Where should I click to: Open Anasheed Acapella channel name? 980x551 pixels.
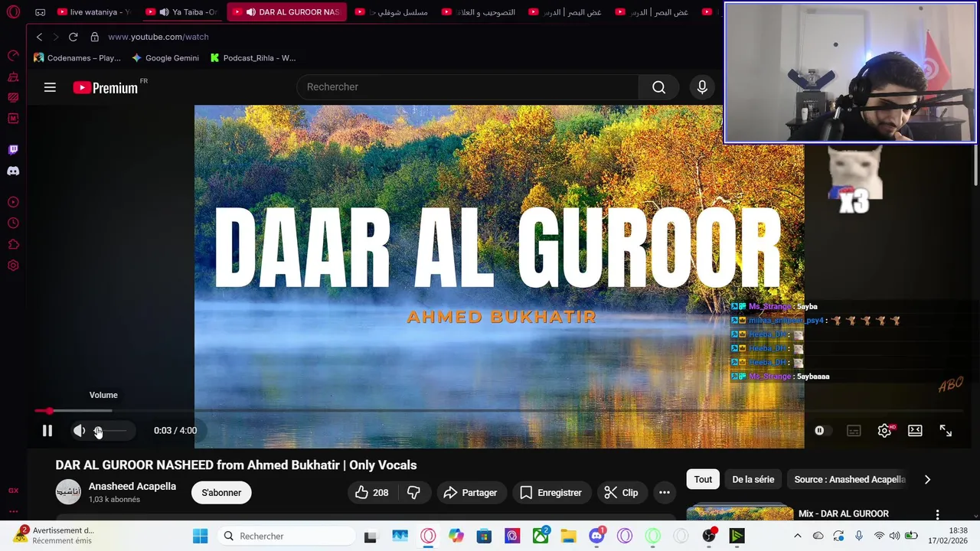point(132,486)
